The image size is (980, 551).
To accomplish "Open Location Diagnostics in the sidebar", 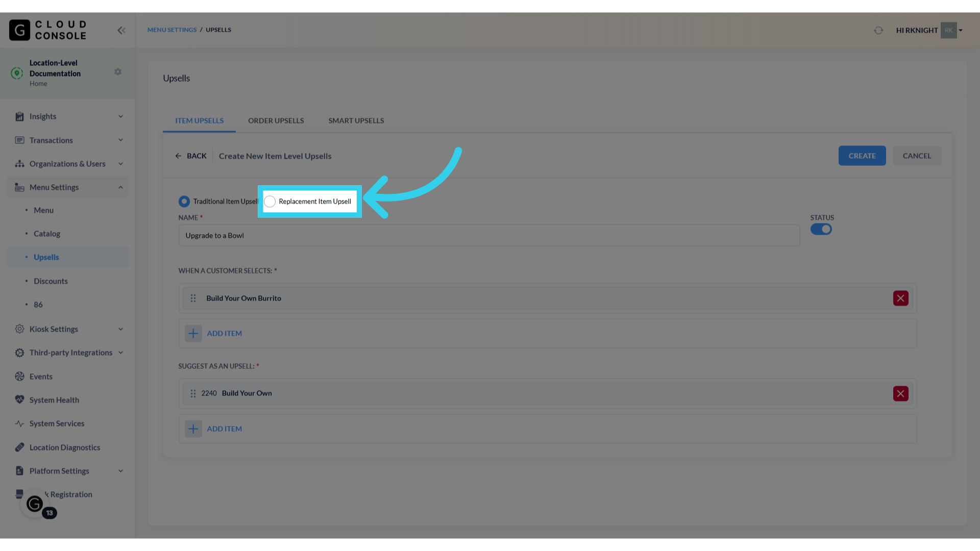I will click(65, 447).
